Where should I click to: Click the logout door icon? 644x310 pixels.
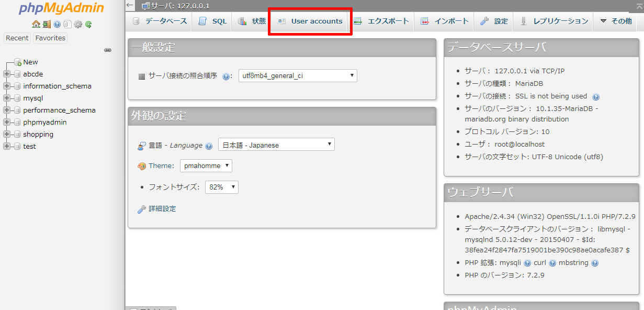[47, 24]
